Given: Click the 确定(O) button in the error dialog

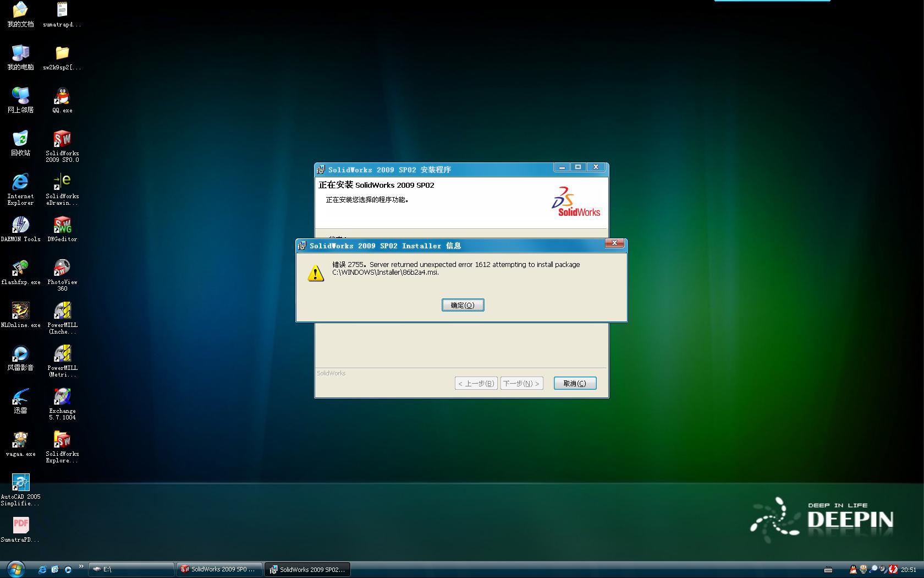Looking at the screenshot, I should point(463,305).
